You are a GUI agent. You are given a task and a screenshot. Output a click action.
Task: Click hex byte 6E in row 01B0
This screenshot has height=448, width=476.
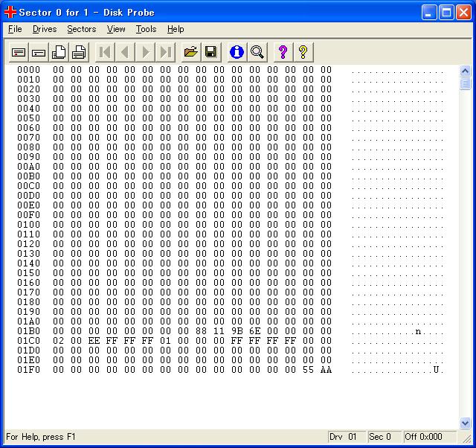[254, 331]
